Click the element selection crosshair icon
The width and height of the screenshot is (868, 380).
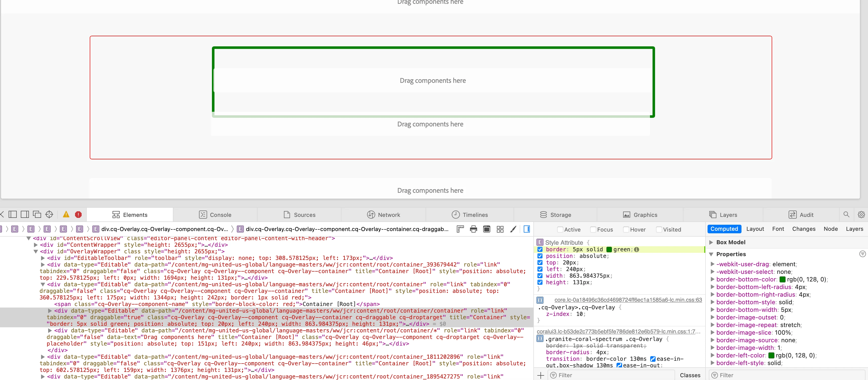pyautogui.click(x=49, y=214)
